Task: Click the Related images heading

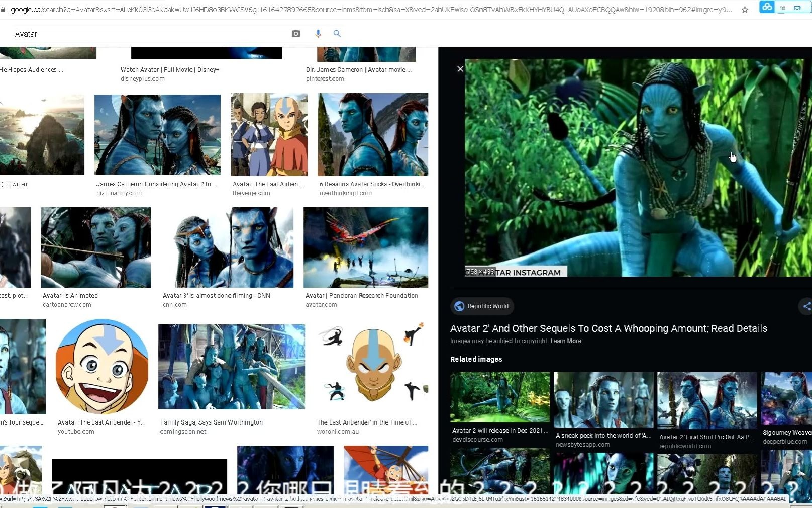Action: coord(476,359)
